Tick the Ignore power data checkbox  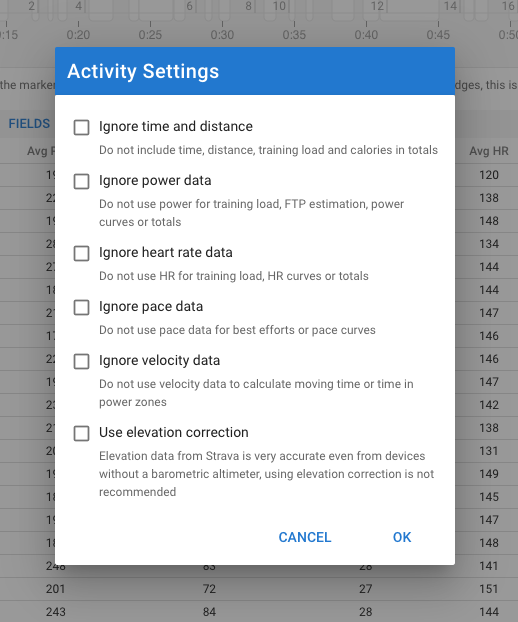click(81, 182)
